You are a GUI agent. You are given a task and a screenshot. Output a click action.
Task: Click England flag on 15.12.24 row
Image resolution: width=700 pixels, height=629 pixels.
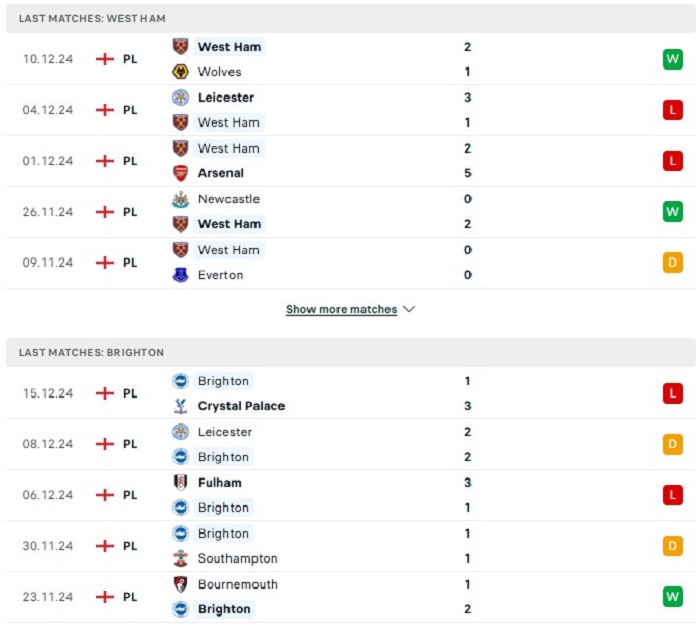(105, 393)
